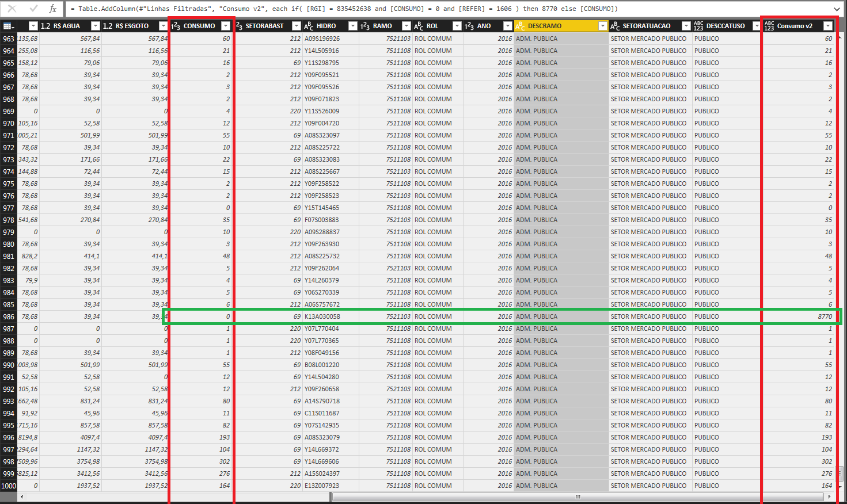Select the HIDRO cell A15S024397
Viewport: 847px width, 504px height.
tap(331, 474)
